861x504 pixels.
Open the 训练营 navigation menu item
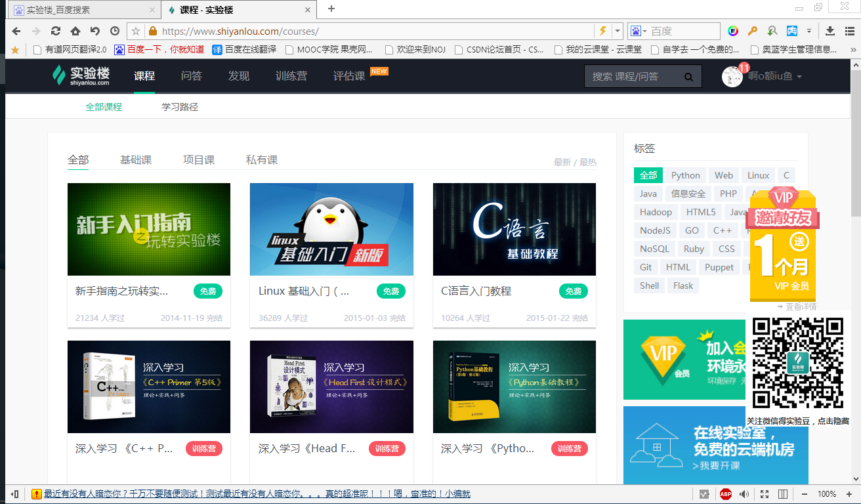(291, 76)
